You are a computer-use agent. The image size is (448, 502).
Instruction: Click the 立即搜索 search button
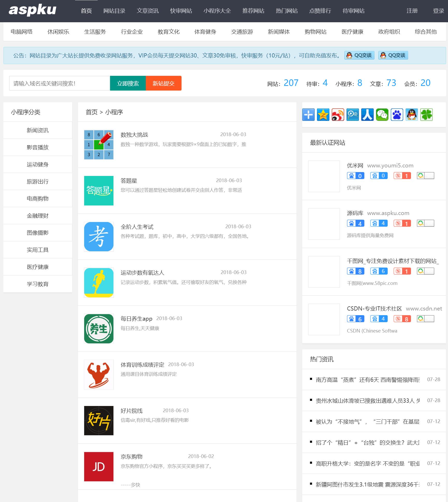coord(128,83)
